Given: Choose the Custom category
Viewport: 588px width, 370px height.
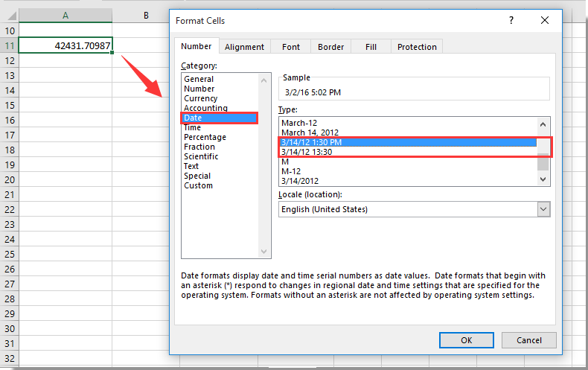Looking at the screenshot, I should 198,185.
